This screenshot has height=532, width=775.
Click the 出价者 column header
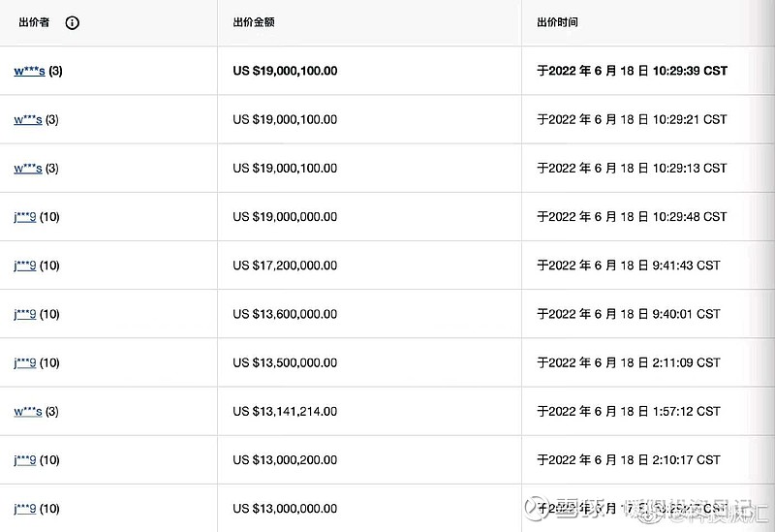coord(35,22)
